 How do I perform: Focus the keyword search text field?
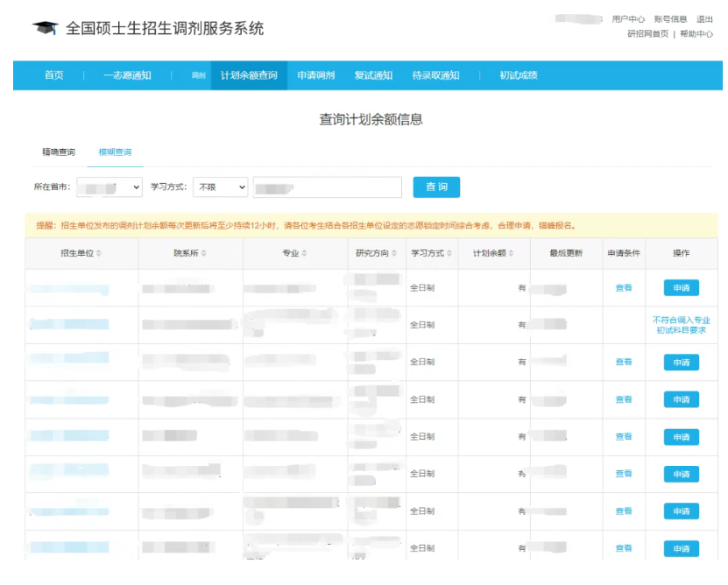(x=326, y=187)
